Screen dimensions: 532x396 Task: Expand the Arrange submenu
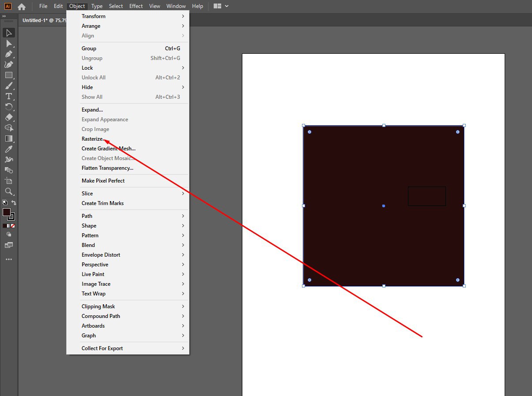pyautogui.click(x=128, y=26)
